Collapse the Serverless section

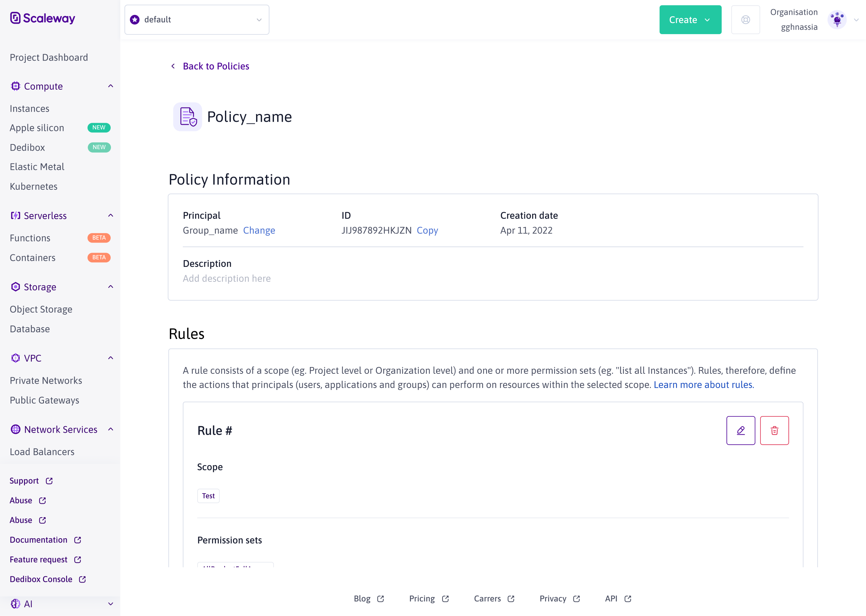pyautogui.click(x=110, y=215)
